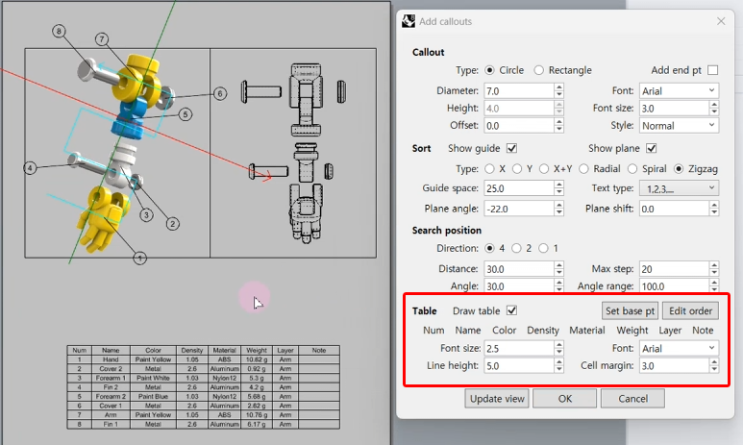
Task: Click 'Hand' cell in the table
Action: [x=111, y=360]
